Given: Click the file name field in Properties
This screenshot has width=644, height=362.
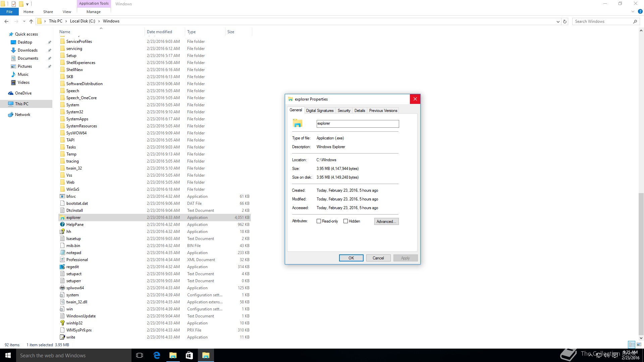Looking at the screenshot, I should click(x=358, y=124).
